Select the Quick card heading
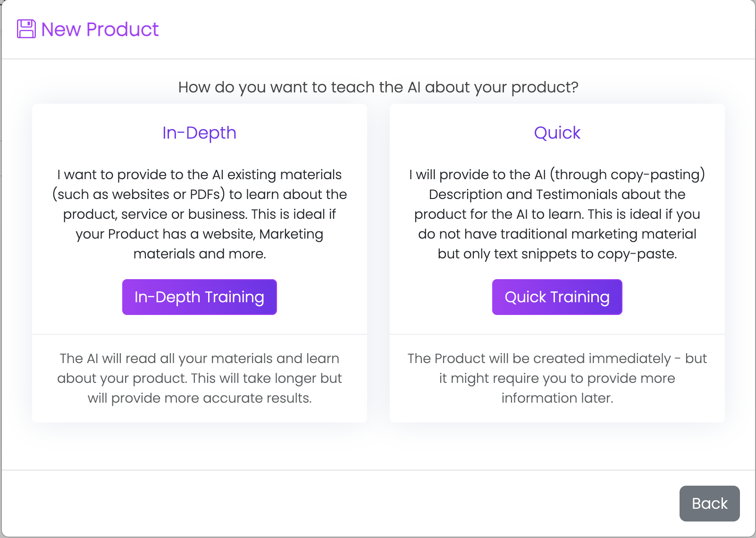The image size is (756, 538). point(557,133)
